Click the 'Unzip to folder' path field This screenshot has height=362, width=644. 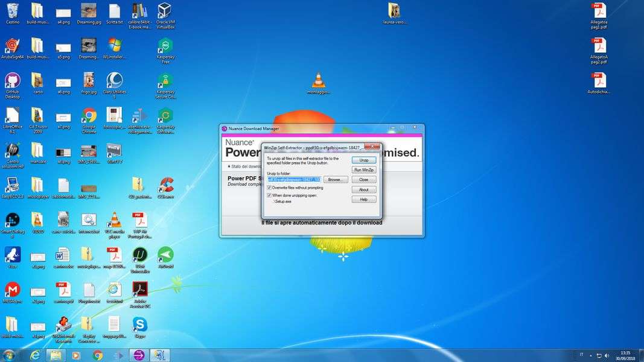(294, 180)
